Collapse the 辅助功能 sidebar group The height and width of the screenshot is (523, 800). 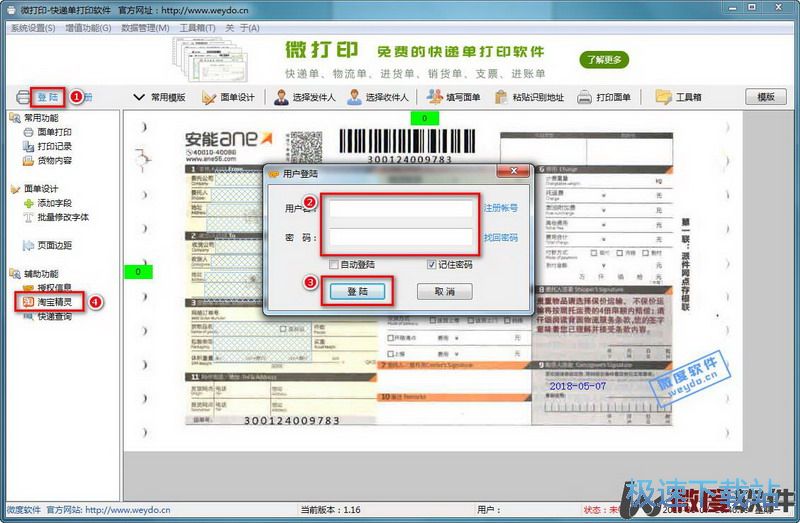click(14, 273)
